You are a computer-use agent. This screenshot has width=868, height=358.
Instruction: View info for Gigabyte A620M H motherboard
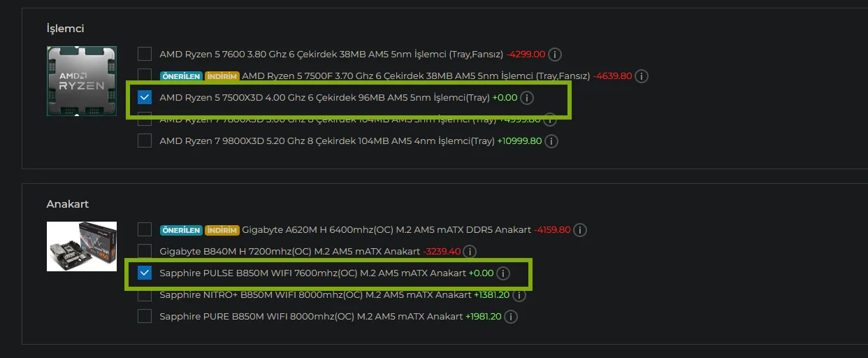click(580, 230)
